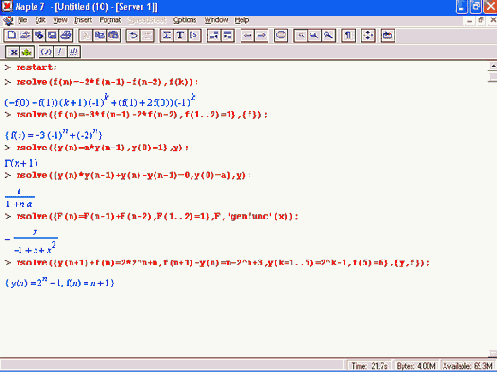Viewport: 497px width, 372px height.
Task: Go back with the left arrow icon
Action: [x=248, y=35]
